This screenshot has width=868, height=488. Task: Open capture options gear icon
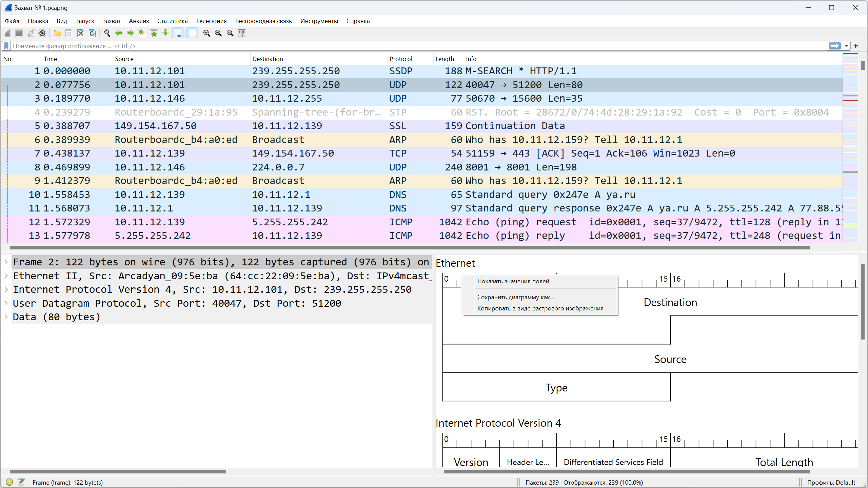[42, 33]
